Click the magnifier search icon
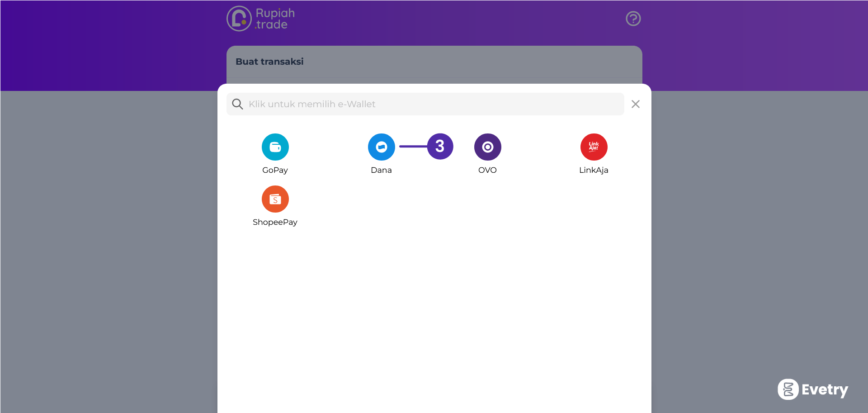This screenshot has height=413, width=868. (237, 104)
